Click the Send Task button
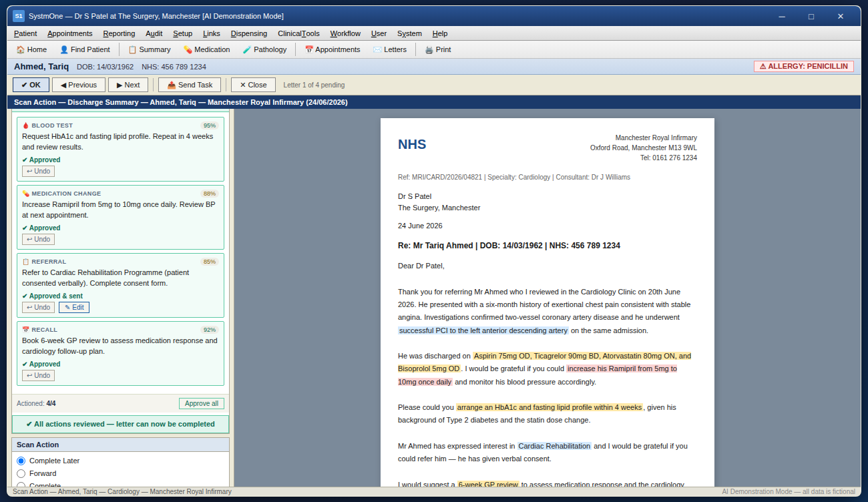The width and height of the screenshot is (868, 502). click(190, 85)
